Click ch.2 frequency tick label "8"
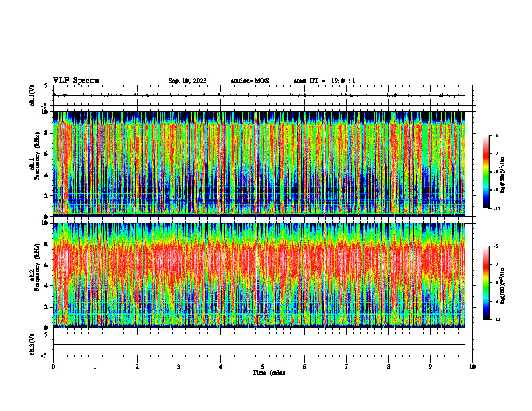The height and width of the screenshot is (411, 532). [x=46, y=244]
